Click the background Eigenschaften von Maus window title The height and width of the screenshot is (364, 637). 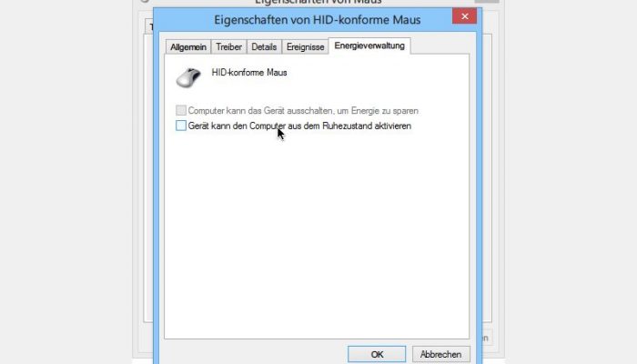coord(318,2)
